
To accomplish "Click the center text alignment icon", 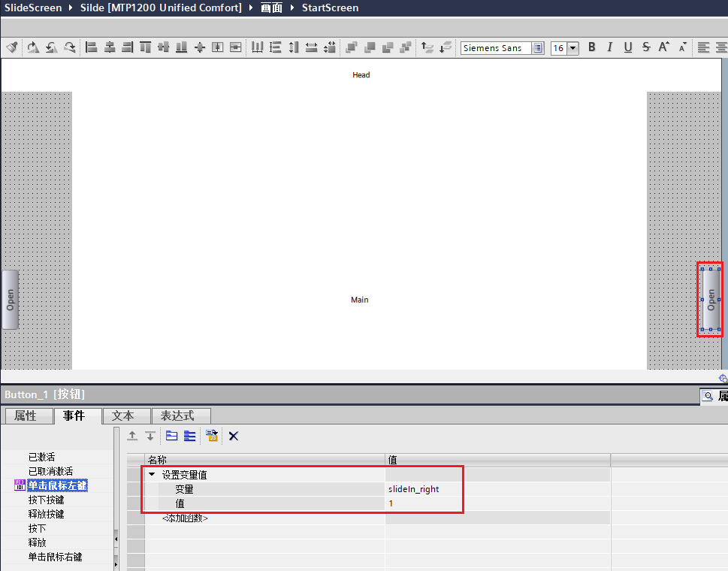I will point(722,47).
